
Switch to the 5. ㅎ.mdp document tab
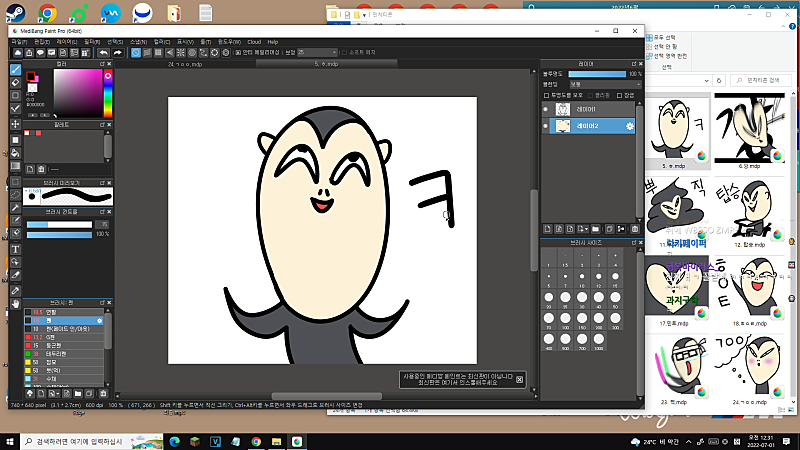pos(327,63)
